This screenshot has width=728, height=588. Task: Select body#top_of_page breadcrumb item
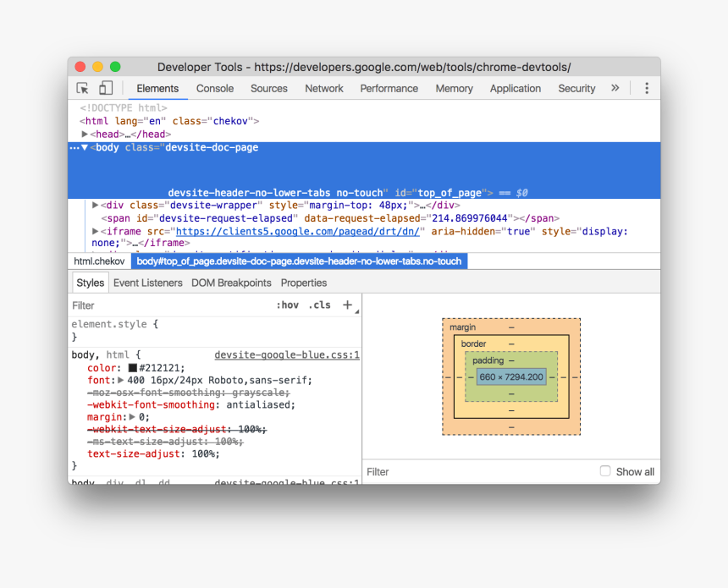tap(299, 261)
